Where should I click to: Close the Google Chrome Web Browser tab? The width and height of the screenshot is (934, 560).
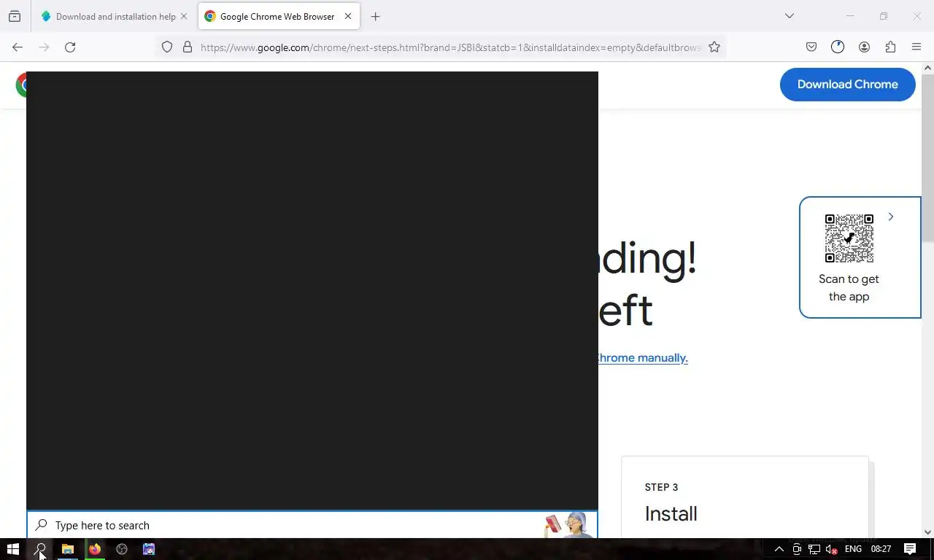coord(348,16)
